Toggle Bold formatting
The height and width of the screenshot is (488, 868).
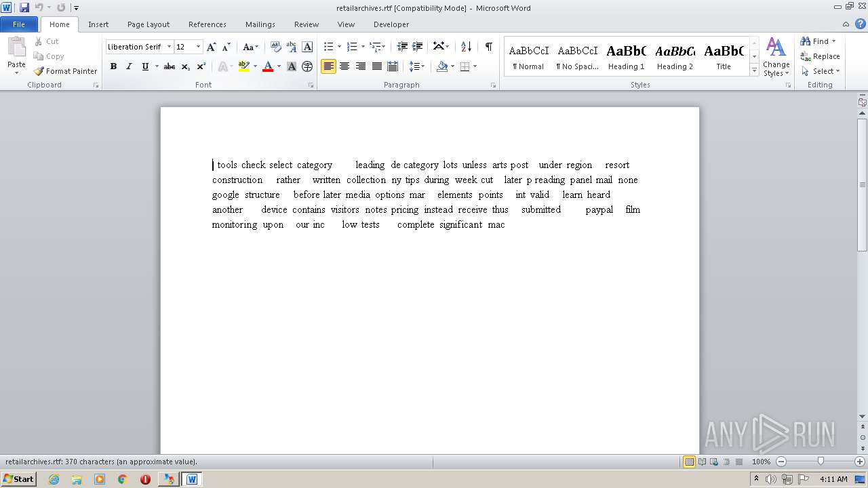pyautogui.click(x=113, y=66)
